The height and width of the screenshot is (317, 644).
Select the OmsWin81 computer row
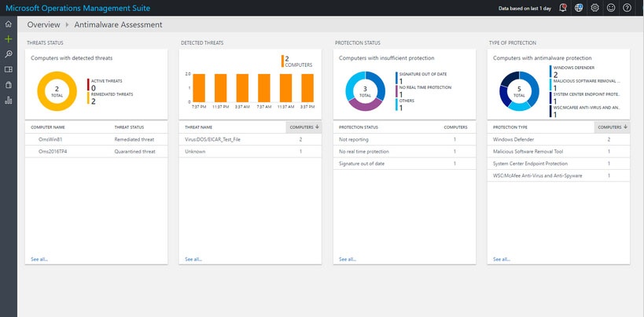tap(95, 139)
